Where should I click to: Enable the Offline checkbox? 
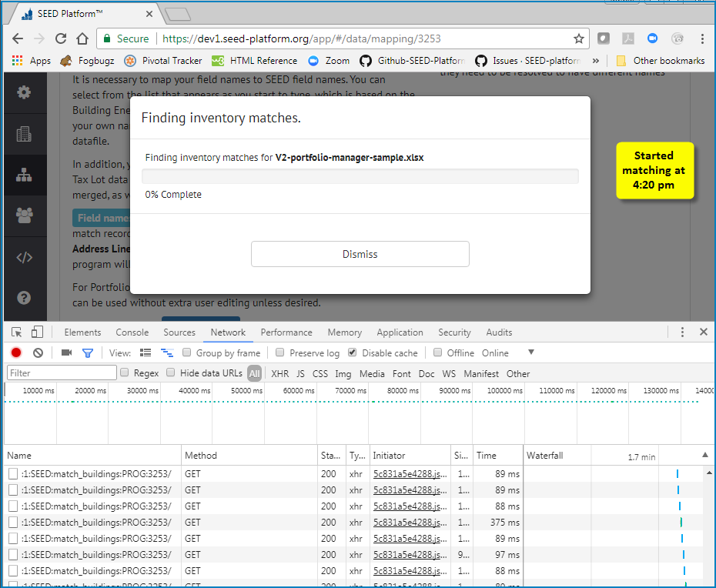pos(437,352)
